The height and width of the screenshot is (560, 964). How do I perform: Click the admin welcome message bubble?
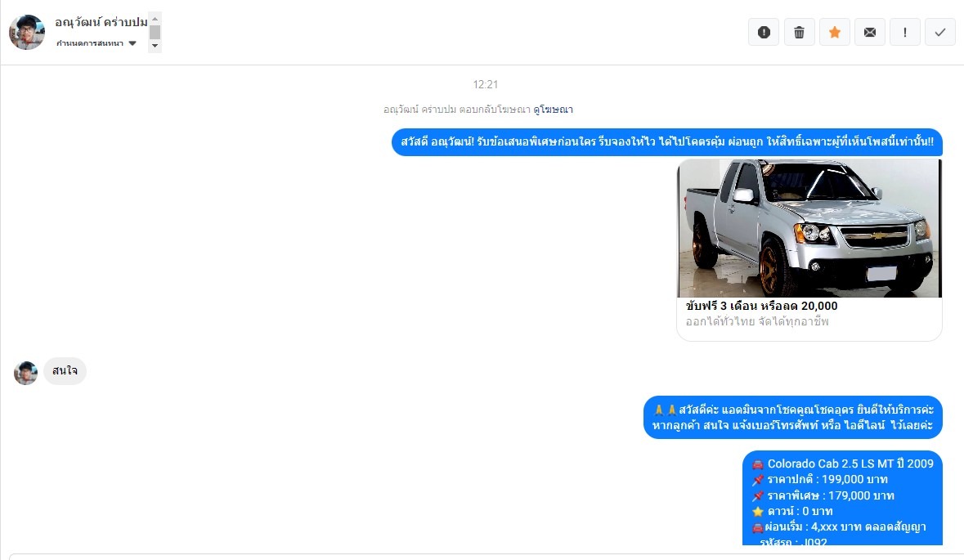point(793,418)
